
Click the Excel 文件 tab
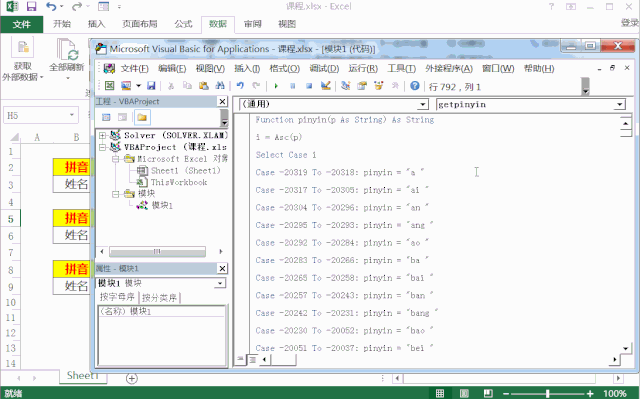[22, 24]
